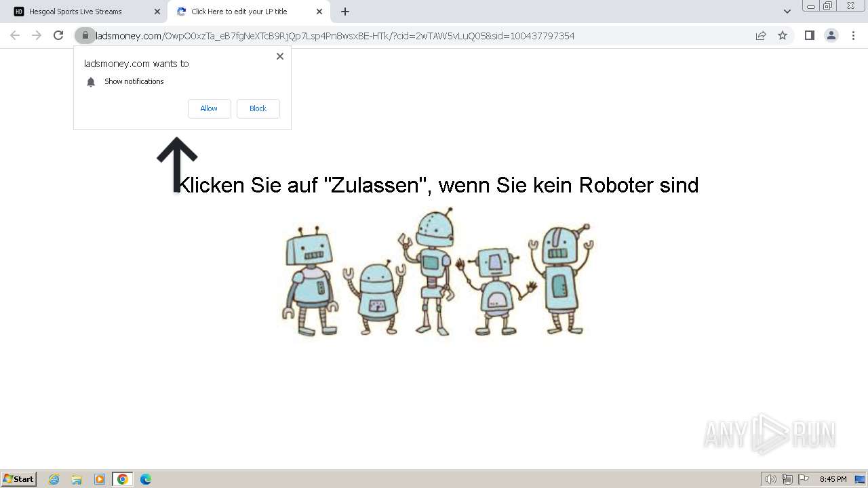Close the Hesgoal Sports Live Streams tab
Viewport: 868px width, 488px height.
click(x=157, y=12)
